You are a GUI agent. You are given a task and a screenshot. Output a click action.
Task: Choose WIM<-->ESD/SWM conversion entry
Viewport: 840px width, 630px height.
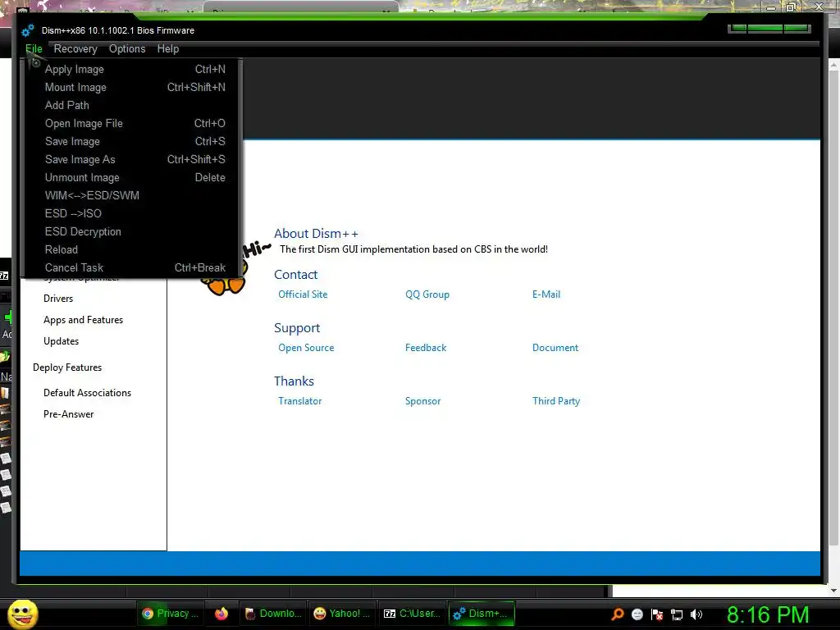click(x=132, y=195)
